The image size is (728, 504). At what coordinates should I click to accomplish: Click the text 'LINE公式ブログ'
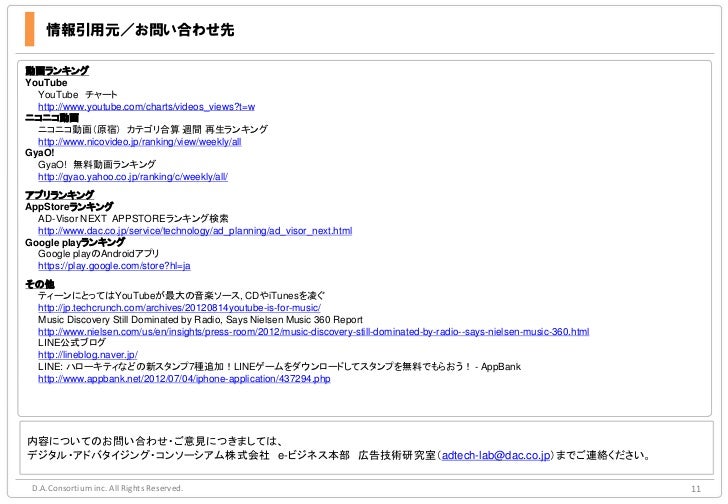pyautogui.click(x=72, y=343)
